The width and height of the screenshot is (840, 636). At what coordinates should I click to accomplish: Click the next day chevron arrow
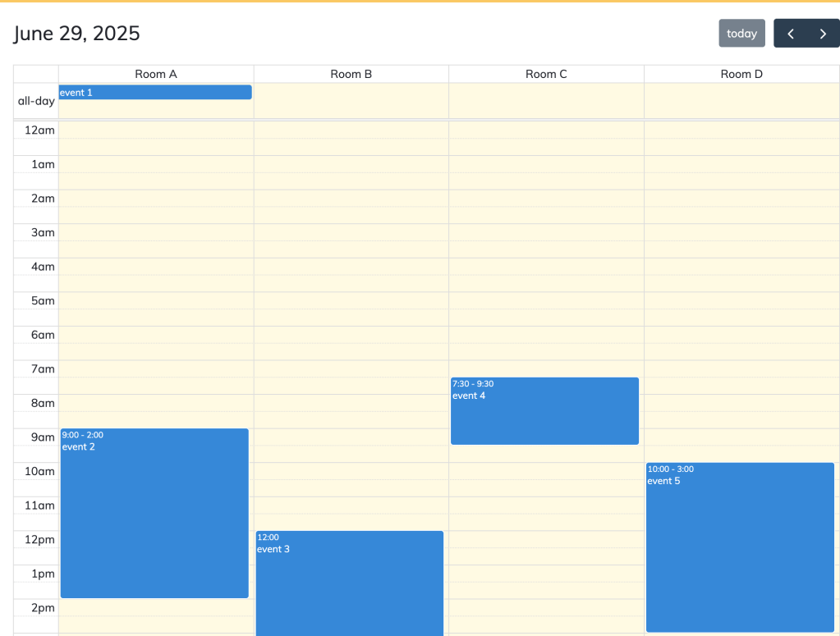823,33
